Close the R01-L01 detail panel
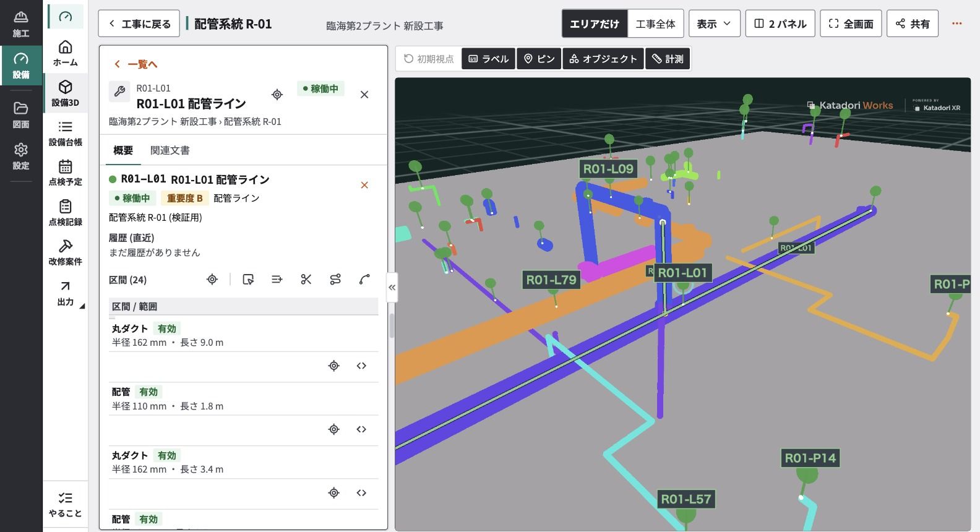 pyautogui.click(x=364, y=95)
